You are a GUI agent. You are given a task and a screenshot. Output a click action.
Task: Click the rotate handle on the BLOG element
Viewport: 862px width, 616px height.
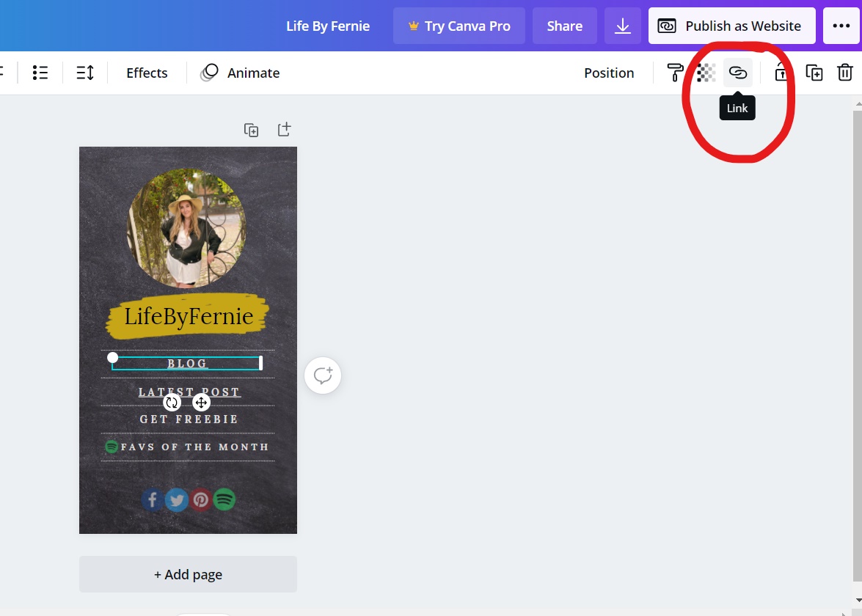pyautogui.click(x=171, y=402)
